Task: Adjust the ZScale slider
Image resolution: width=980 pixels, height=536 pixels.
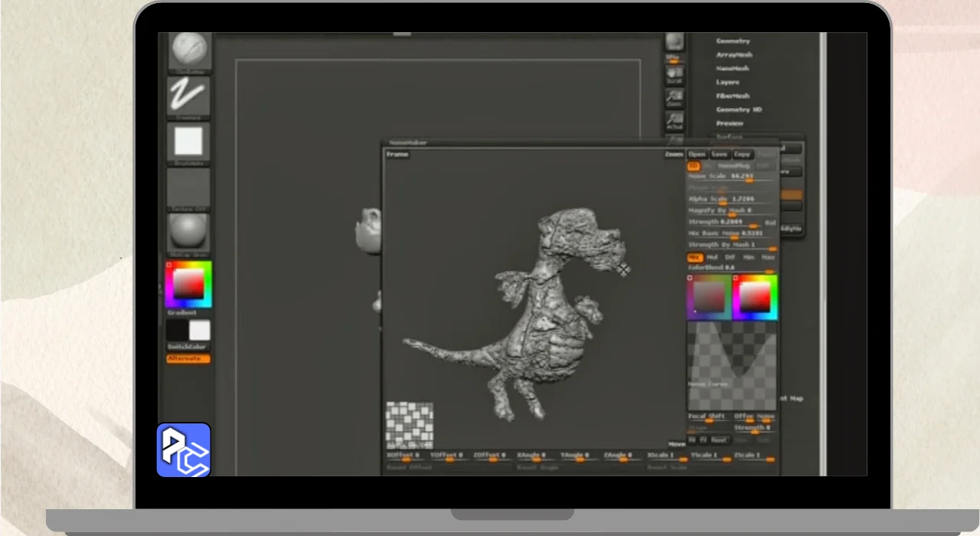Action: click(754, 456)
